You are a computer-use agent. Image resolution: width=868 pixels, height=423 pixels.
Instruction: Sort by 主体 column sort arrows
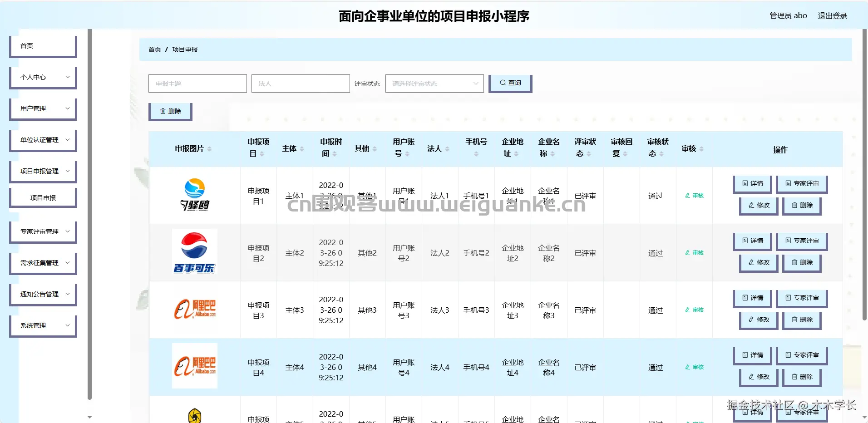(302, 149)
